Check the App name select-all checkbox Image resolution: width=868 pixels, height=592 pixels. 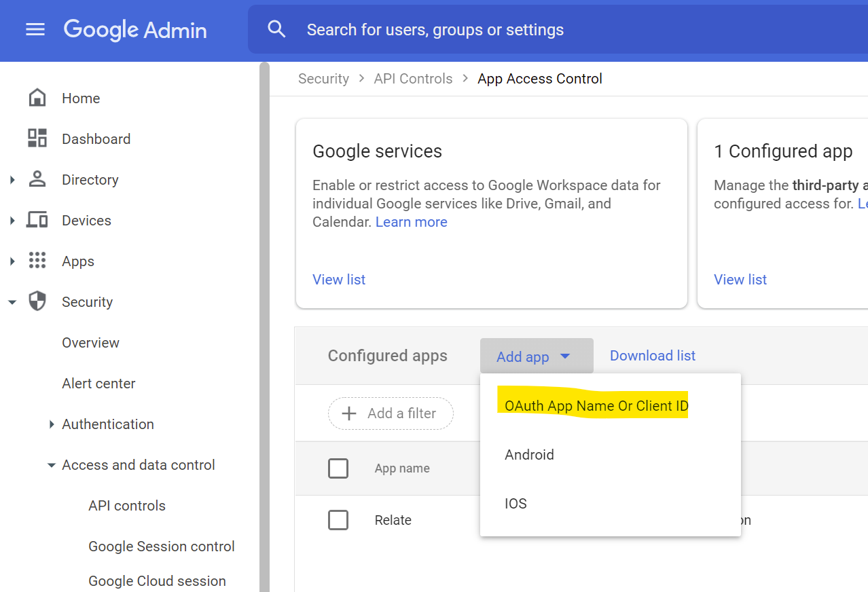(338, 468)
